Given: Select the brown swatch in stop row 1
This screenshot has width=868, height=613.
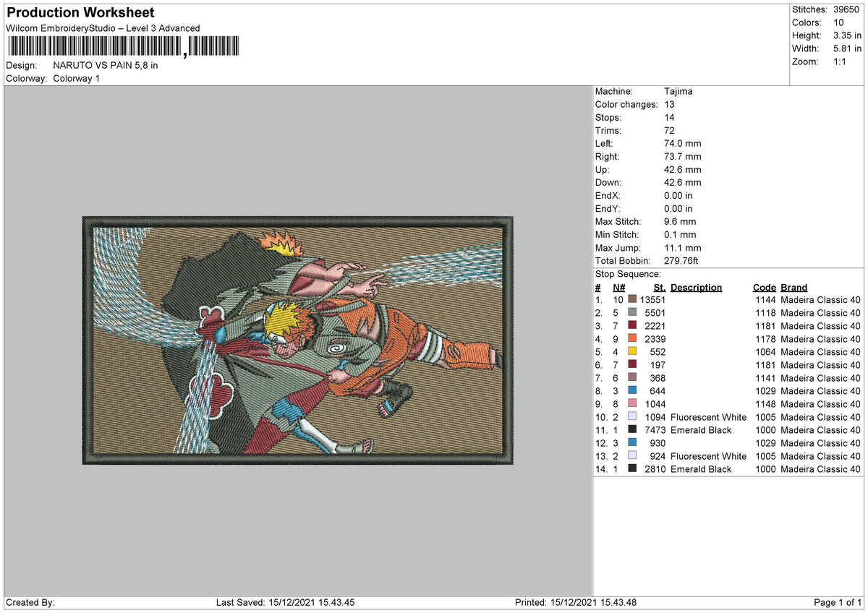Looking at the screenshot, I should [632, 300].
